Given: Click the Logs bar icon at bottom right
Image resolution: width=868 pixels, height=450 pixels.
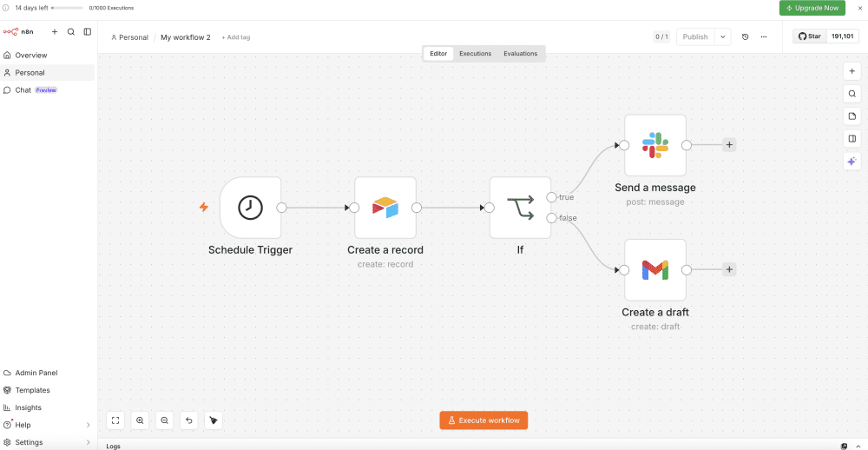Looking at the screenshot, I should pyautogui.click(x=845, y=447).
